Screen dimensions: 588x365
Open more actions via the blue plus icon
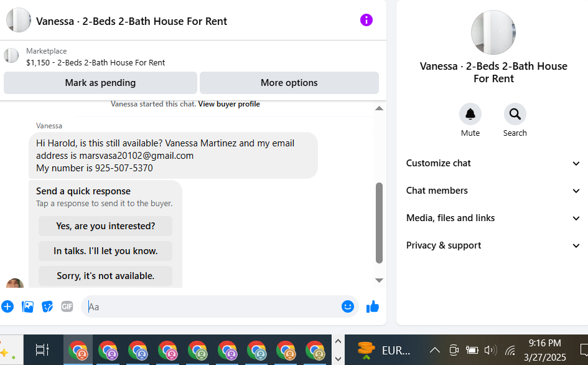coord(7,306)
